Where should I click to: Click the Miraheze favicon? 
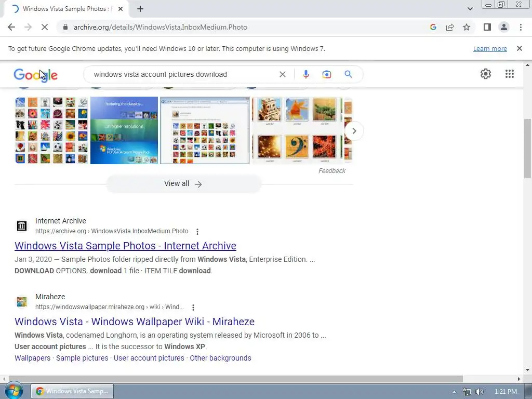click(x=22, y=301)
